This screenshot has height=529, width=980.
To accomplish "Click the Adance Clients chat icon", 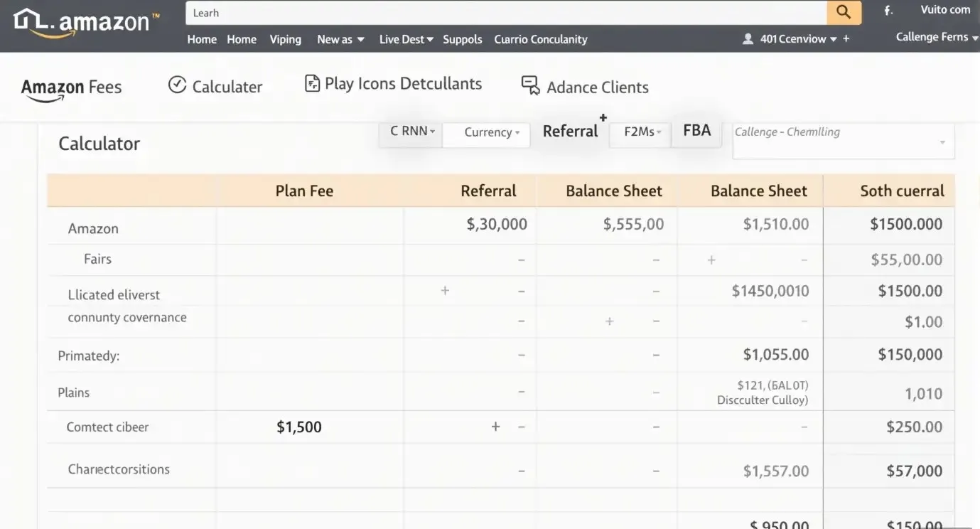I will [530, 86].
